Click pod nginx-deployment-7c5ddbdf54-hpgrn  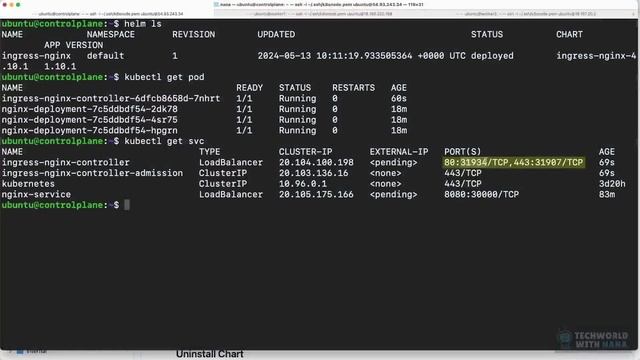tap(89, 131)
